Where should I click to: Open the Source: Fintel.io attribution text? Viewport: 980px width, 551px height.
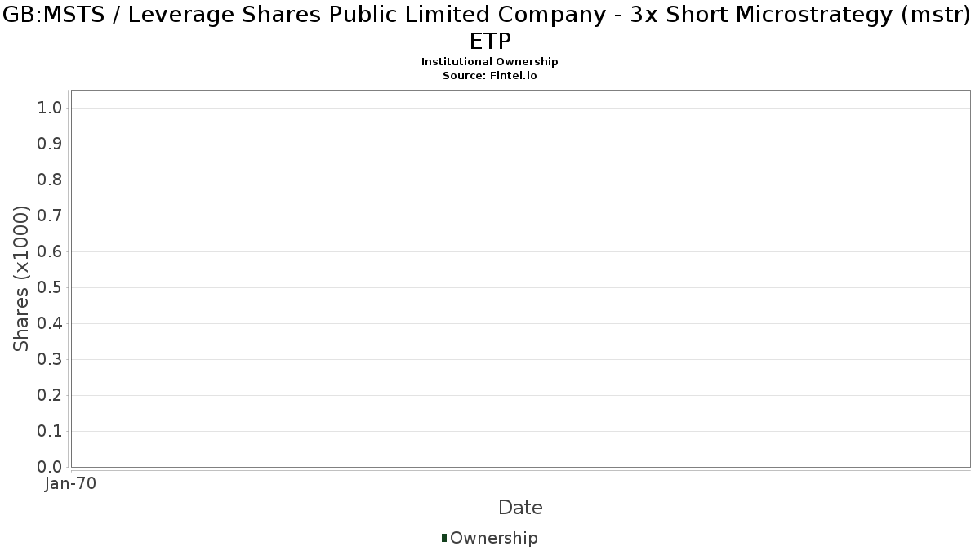pos(490,75)
